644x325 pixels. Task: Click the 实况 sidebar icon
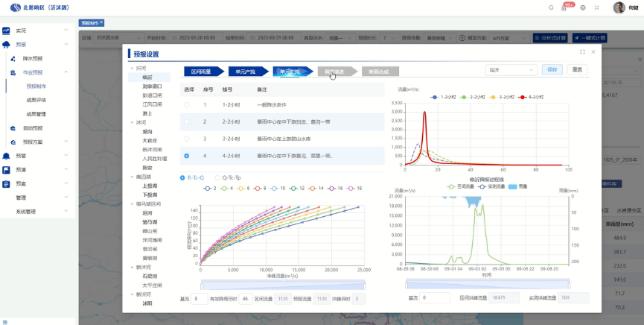coord(7,31)
